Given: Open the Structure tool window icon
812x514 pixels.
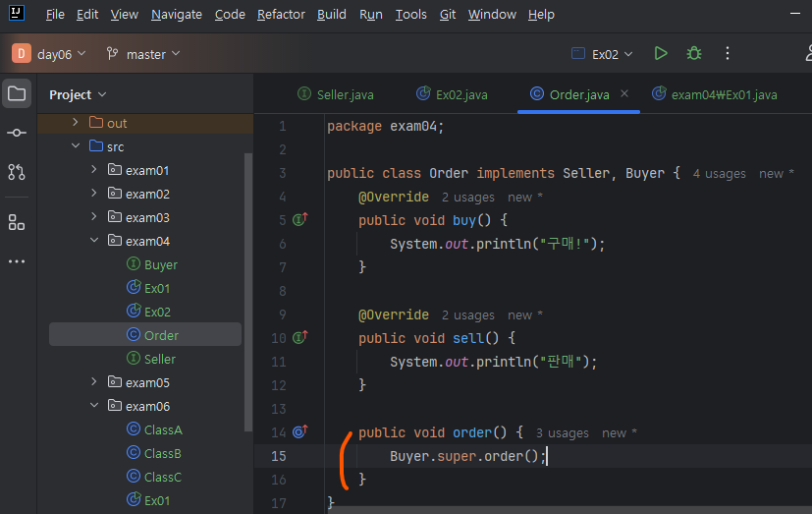Looking at the screenshot, I should [x=17, y=222].
